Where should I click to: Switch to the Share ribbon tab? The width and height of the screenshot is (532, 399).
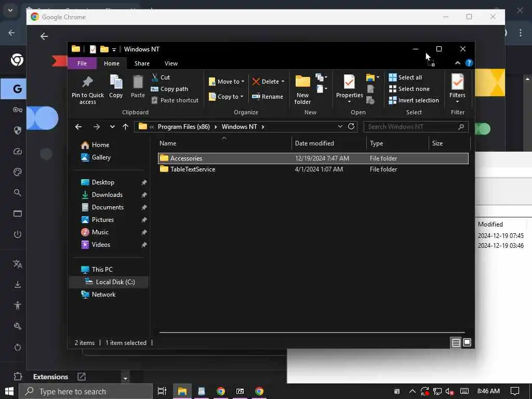(142, 63)
